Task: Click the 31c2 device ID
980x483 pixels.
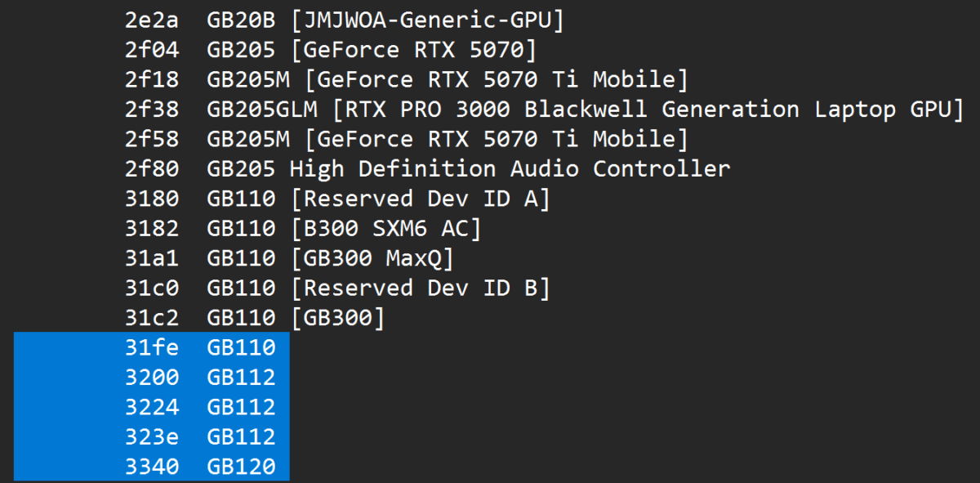Action: (x=152, y=317)
